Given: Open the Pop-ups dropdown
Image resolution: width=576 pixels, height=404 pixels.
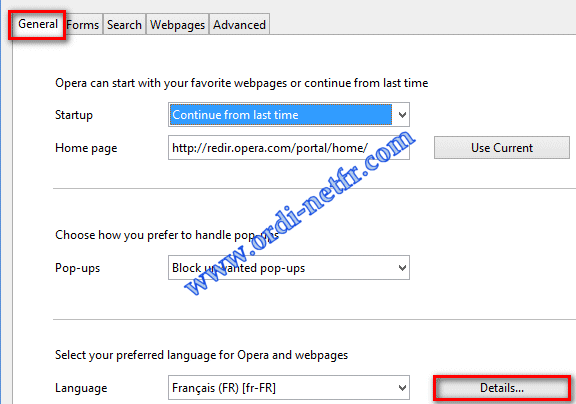Looking at the screenshot, I should click(x=289, y=268).
